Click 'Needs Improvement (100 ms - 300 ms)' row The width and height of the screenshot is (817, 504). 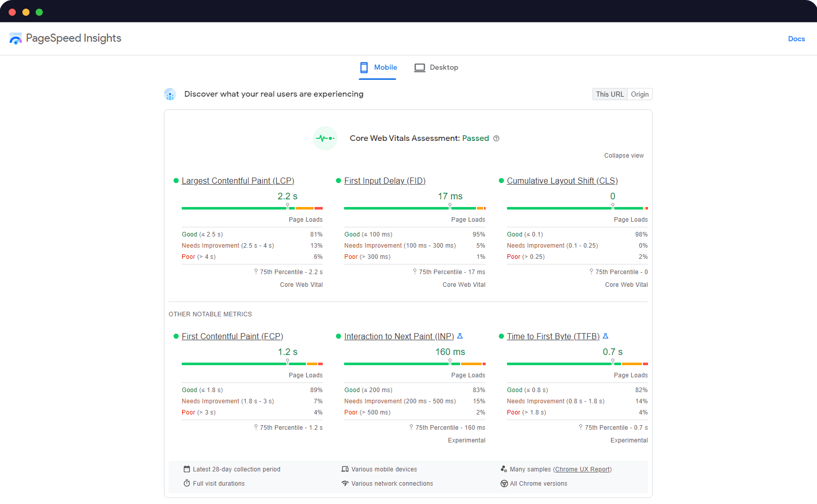coord(415,246)
